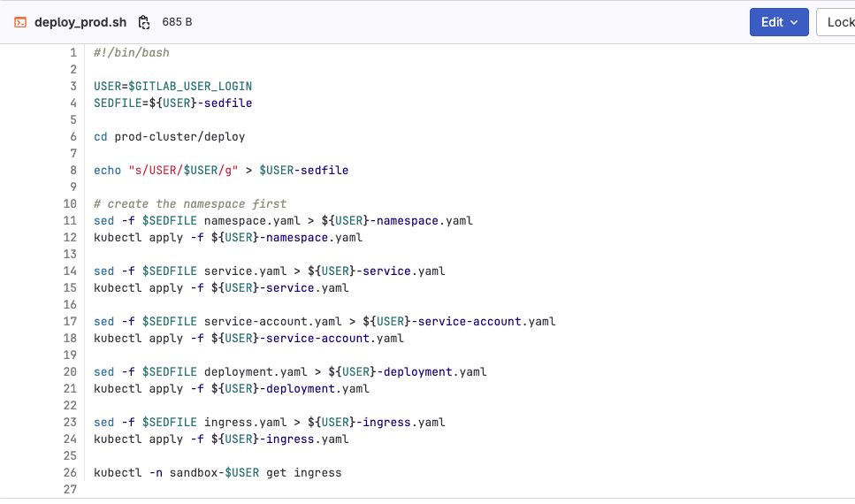
Task: Click the 685 B file size text
Action: (177, 22)
